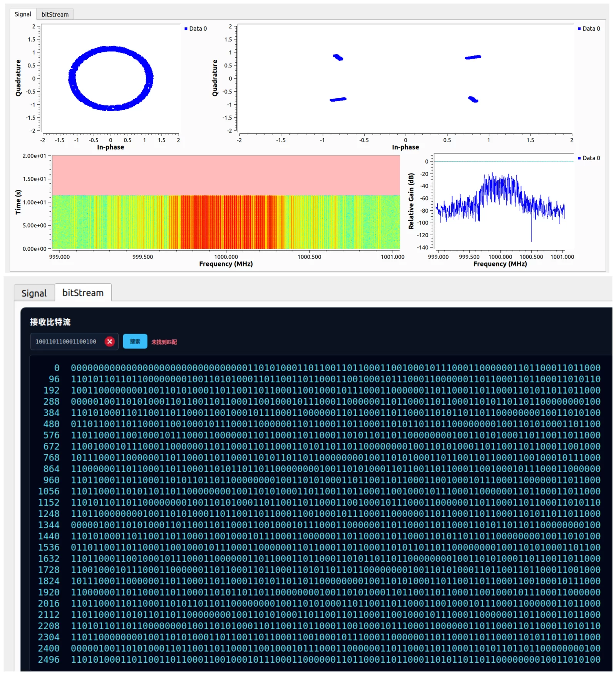Viewport: 616px width, 675px height.
Task: Click inside the four-cluster constellation plot
Action: coord(405,78)
